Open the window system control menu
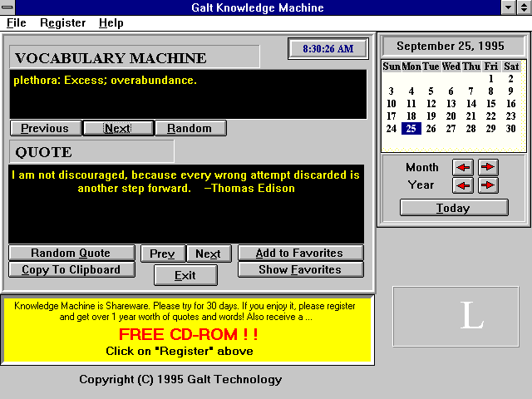Image resolution: width=532 pixels, height=399 pixels. 8,7
